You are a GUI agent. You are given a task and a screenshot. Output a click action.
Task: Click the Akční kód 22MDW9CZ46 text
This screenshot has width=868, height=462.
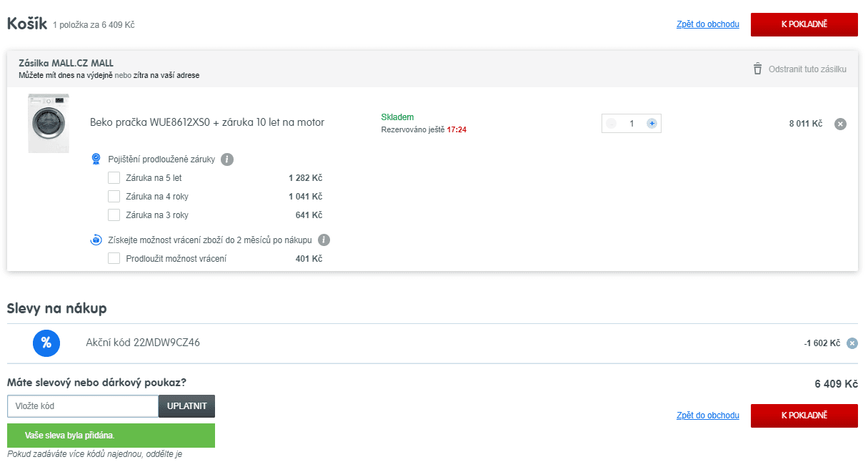click(x=143, y=343)
